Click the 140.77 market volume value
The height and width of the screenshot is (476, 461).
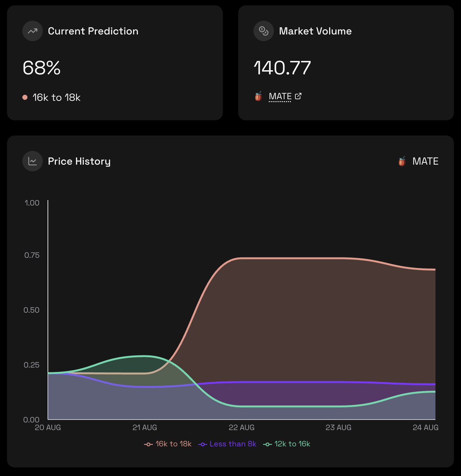[282, 68]
